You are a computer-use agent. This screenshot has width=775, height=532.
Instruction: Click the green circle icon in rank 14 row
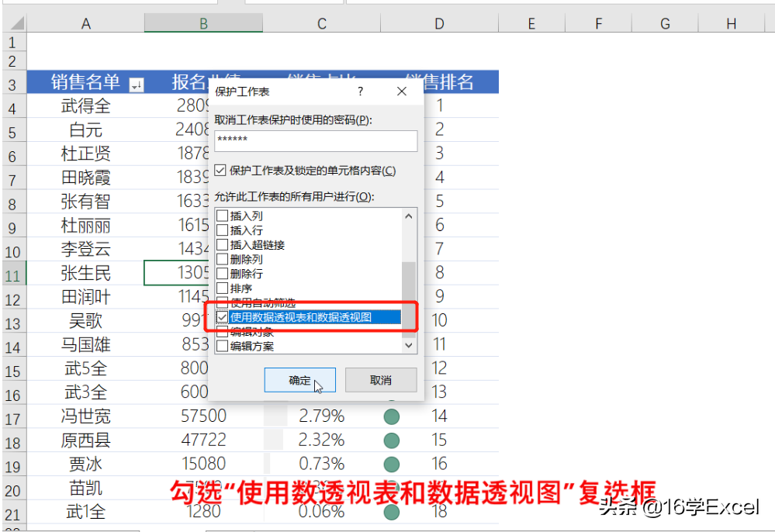[x=392, y=416]
